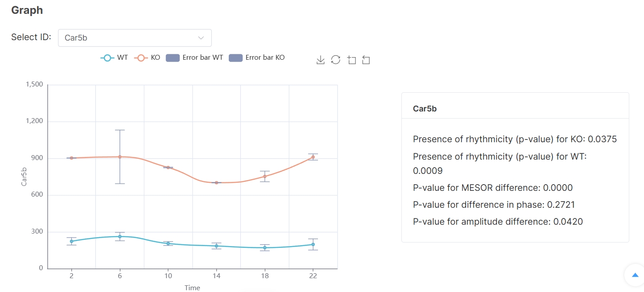
Task: Click the restore chart refresh icon
Action: (x=336, y=60)
